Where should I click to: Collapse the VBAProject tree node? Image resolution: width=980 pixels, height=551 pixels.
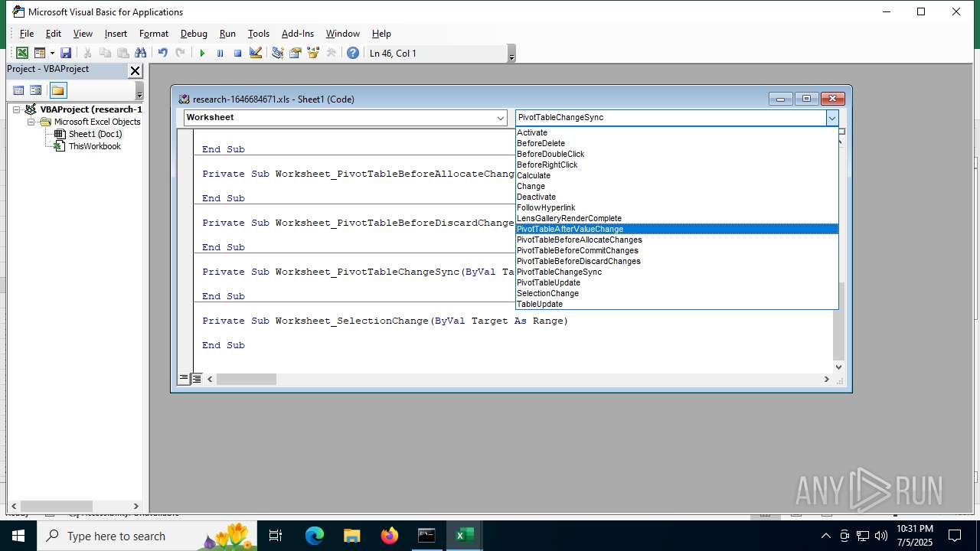click(x=16, y=109)
